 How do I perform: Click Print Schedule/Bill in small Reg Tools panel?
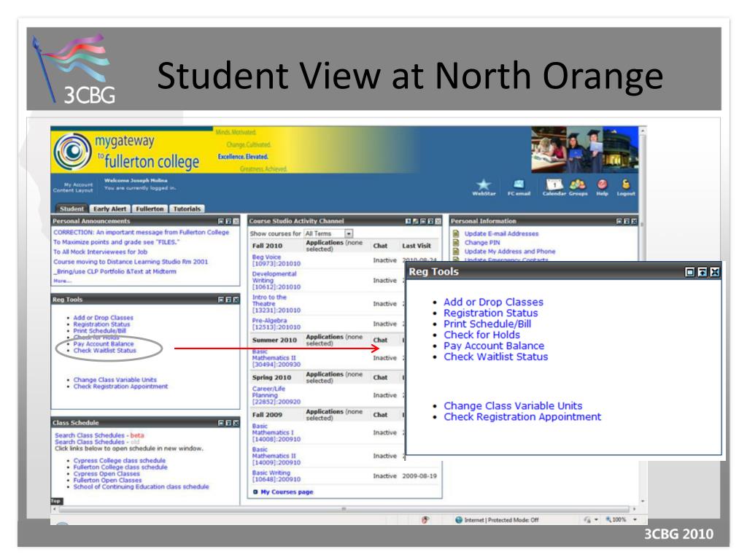pos(99,330)
